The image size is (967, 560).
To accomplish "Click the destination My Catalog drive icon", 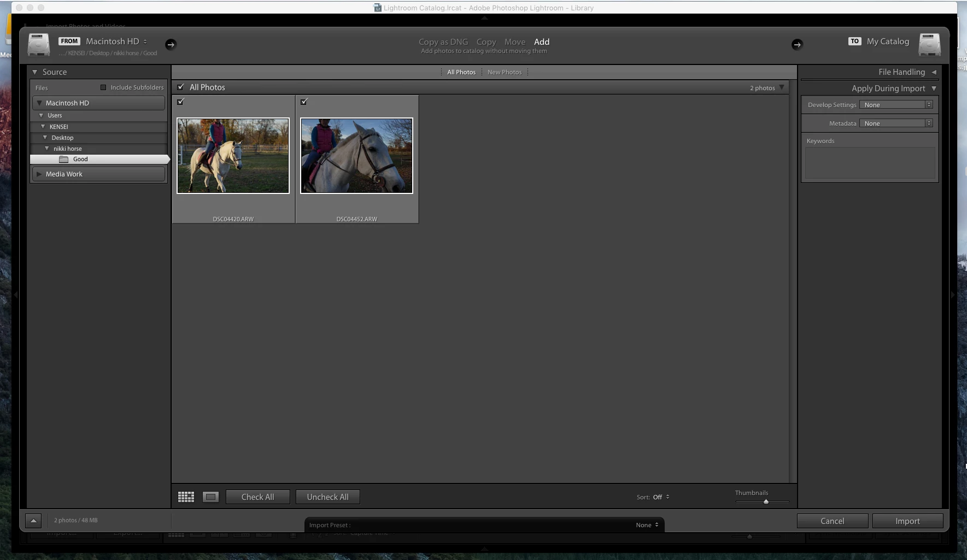I will pyautogui.click(x=929, y=45).
